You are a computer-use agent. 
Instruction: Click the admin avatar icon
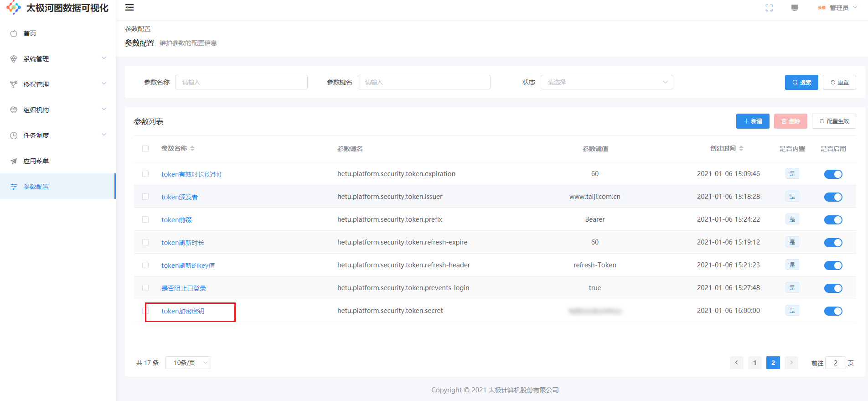(821, 8)
